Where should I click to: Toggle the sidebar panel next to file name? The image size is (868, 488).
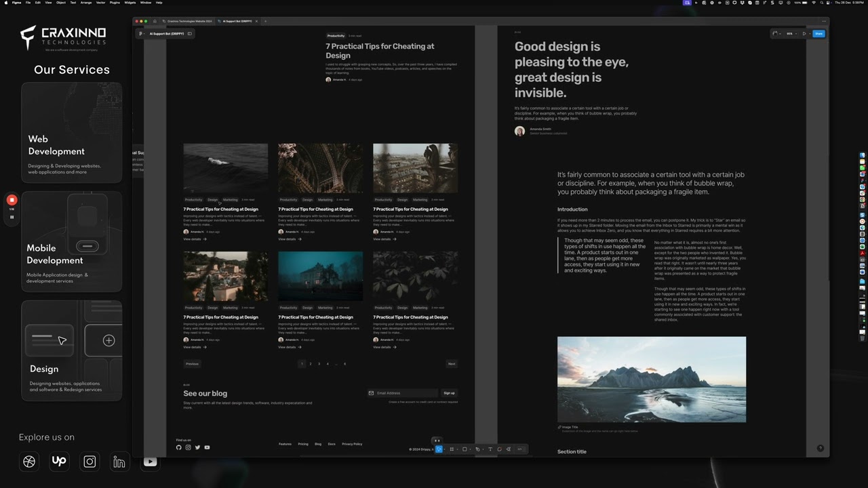[189, 33]
